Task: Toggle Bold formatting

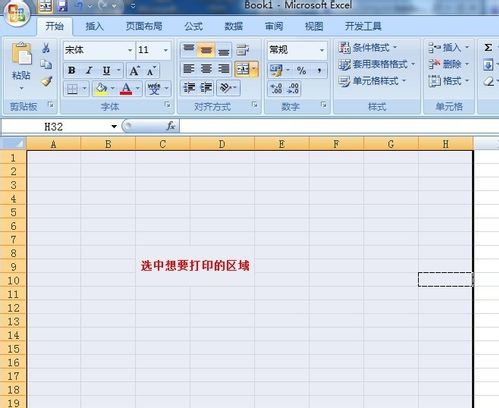Action: pos(72,70)
